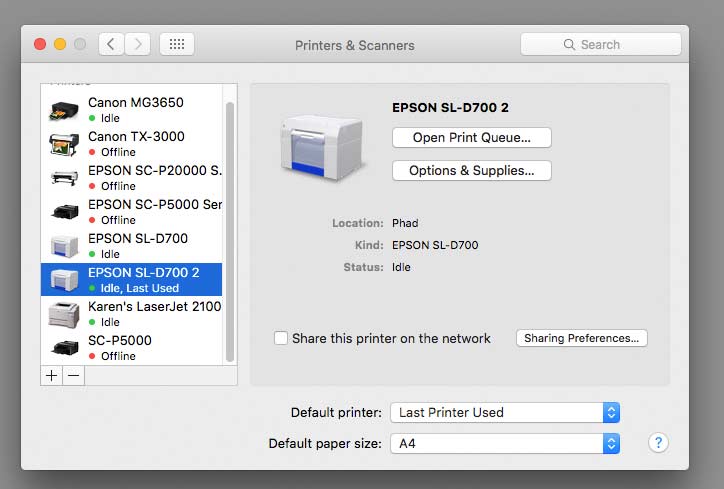Viewport: 724px width, 489px height.
Task: Minimize the window with yellow button
Action: (x=60, y=44)
